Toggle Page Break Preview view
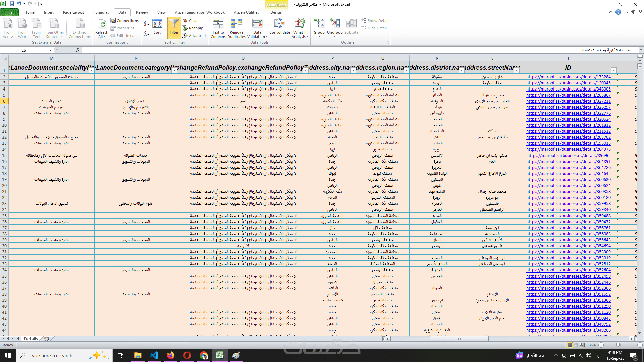 582,345
